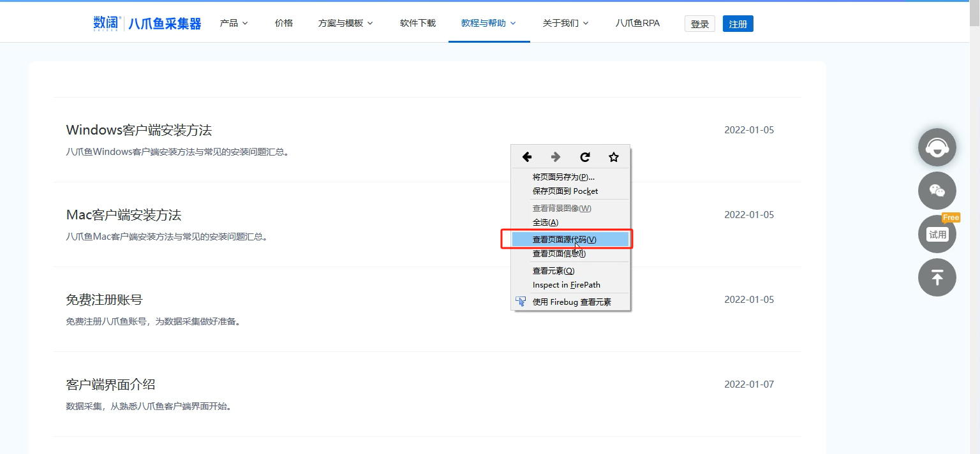
Task: Choose 将页面另存为 from context menu
Action: 570,177
